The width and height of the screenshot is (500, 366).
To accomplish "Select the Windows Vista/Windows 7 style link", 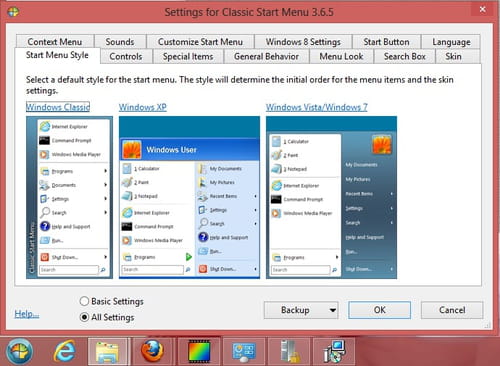I will pos(317,107).
